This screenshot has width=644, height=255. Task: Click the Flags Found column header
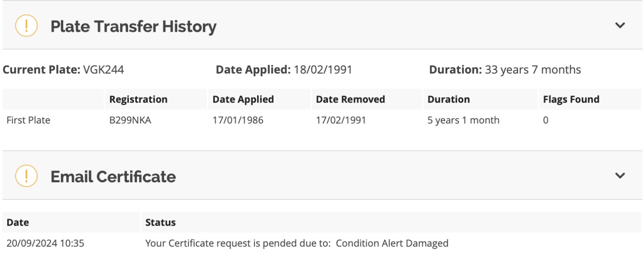(x=571, y=99)
